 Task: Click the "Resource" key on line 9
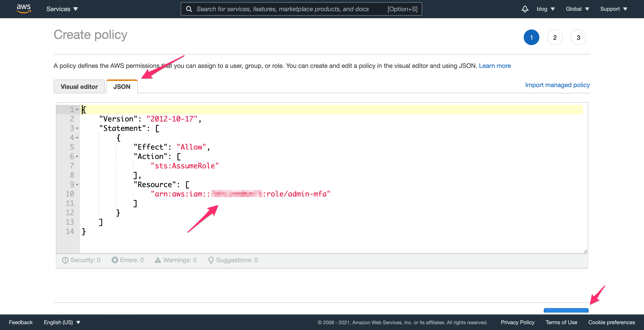coord(155,185)
